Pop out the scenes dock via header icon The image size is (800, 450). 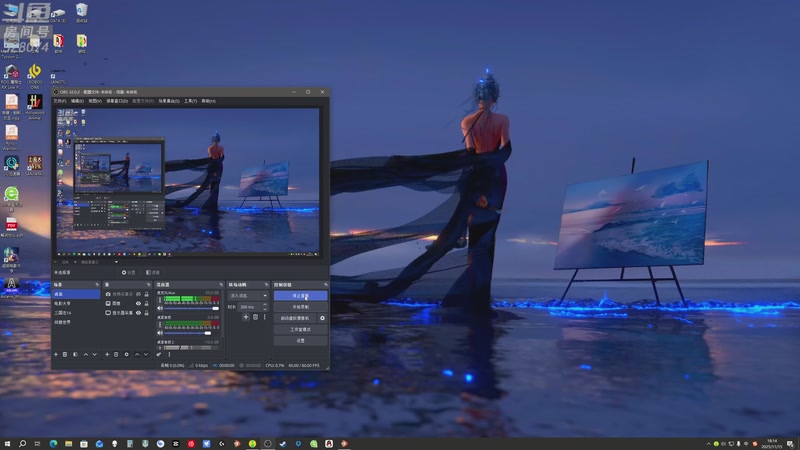coord(97,285)
